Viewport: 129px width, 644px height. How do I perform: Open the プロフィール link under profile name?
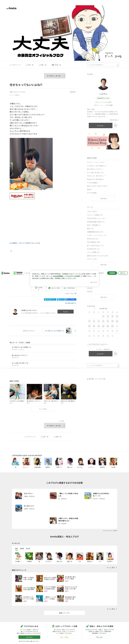(x=98, y=105)
